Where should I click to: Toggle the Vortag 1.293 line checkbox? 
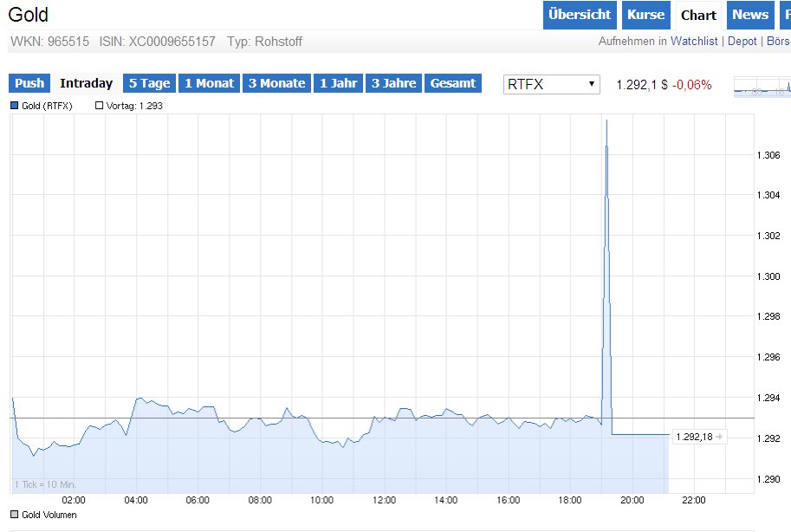[100, 106]
